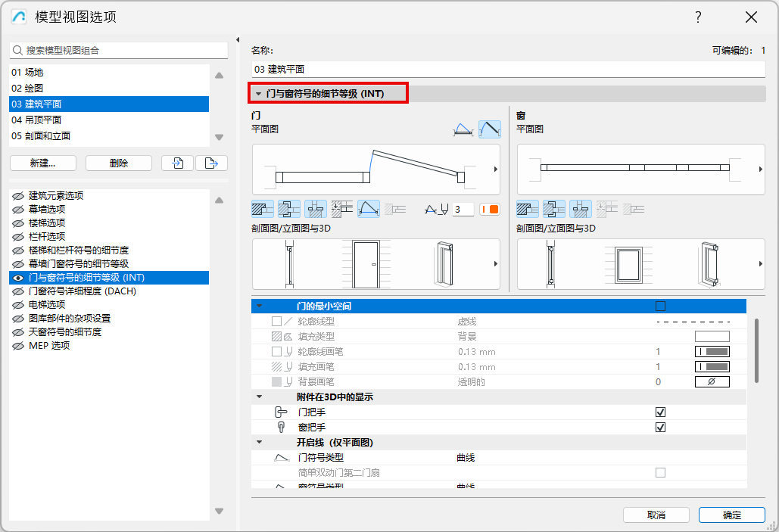Open the door floor plan preview popup arrow
The image size is (779, 532).
[x=495, y=170]
